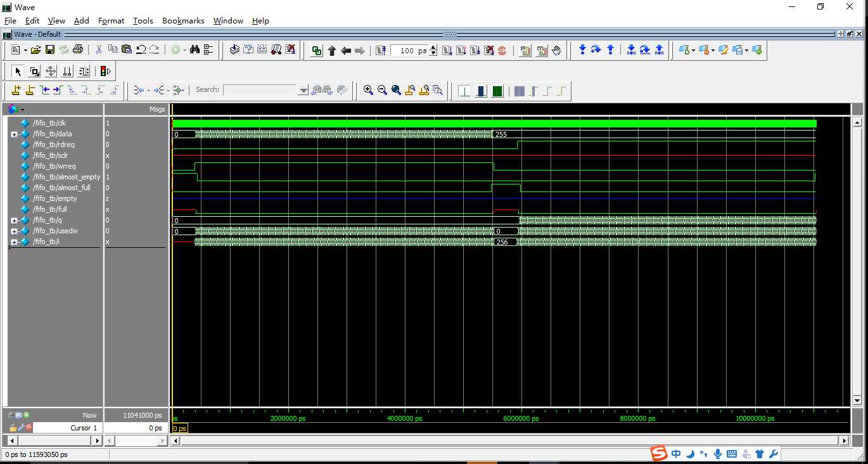The image size is (868, 464).
Task: Open the Search field dropdown arrow
Action: 303,90
